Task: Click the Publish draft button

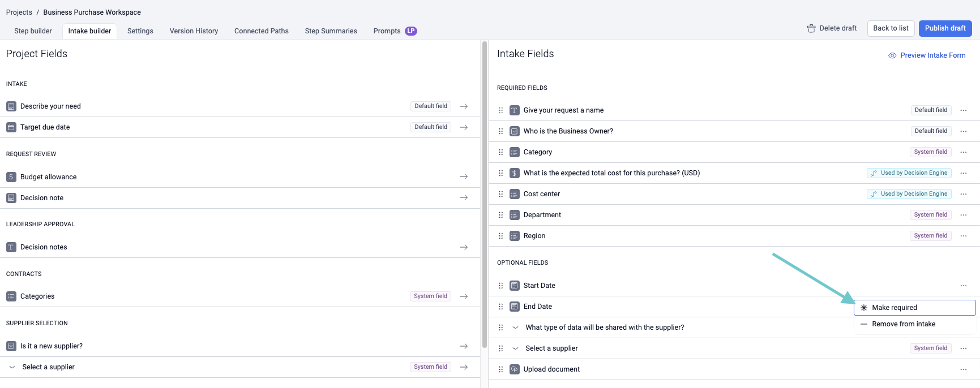Action: pos(944,28)
